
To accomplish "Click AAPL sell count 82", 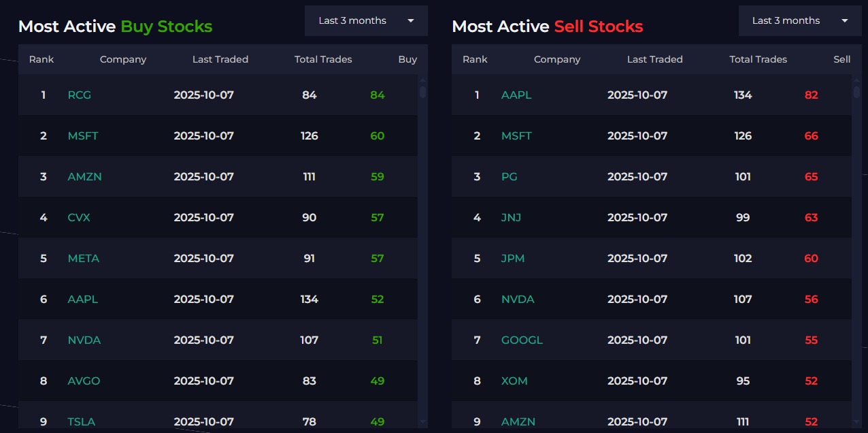I will 811,95.
